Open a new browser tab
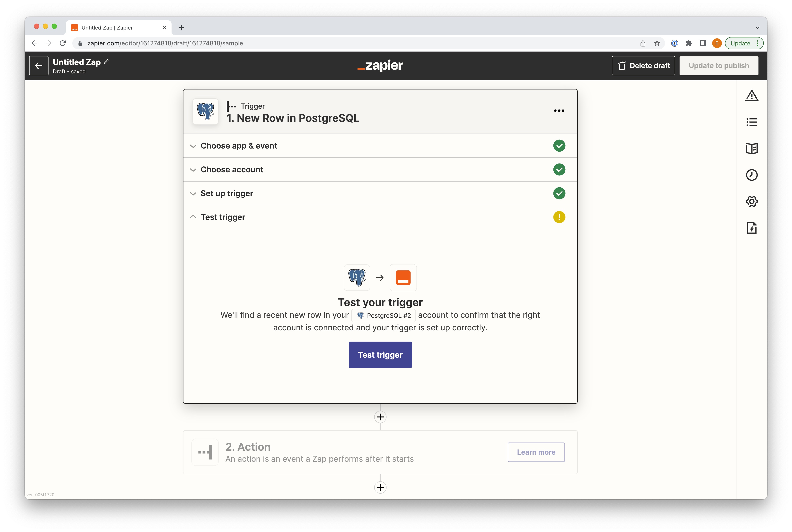Image resolution: width=792 pixels, height=532 pixels. point(181,28)
